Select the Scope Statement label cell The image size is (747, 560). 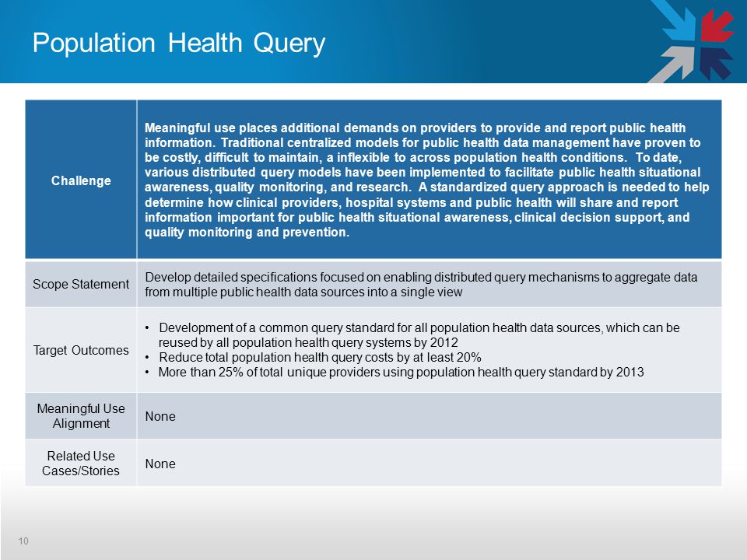point(81,284)
